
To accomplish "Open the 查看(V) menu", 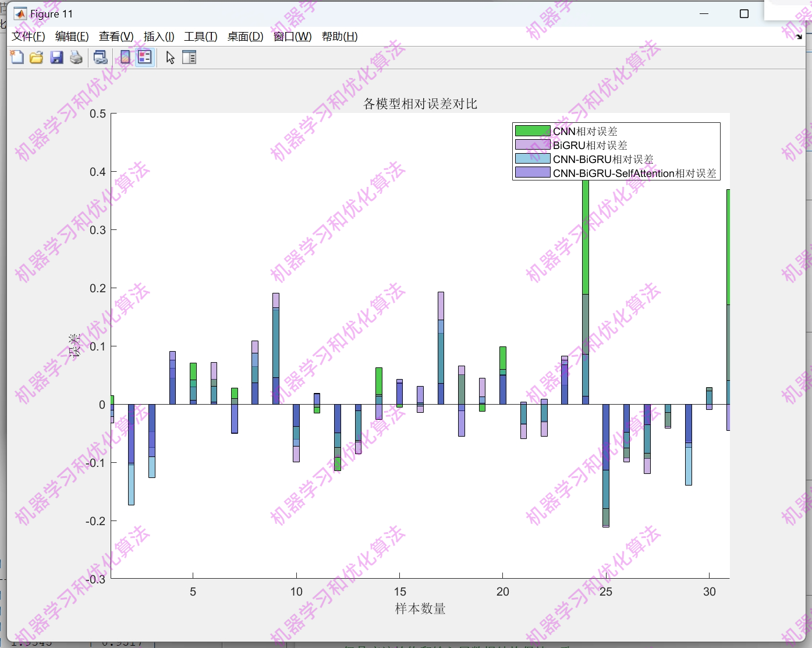I will pyautogui.click(x=115, y=36).
